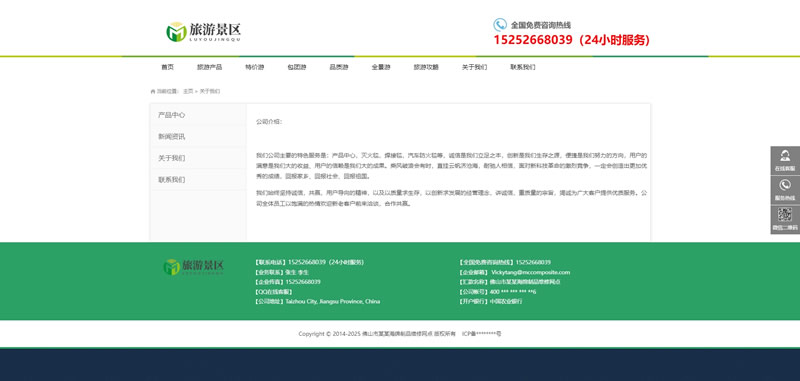
Task: Click the footer 公司账号 line
Action: [497, 292]
